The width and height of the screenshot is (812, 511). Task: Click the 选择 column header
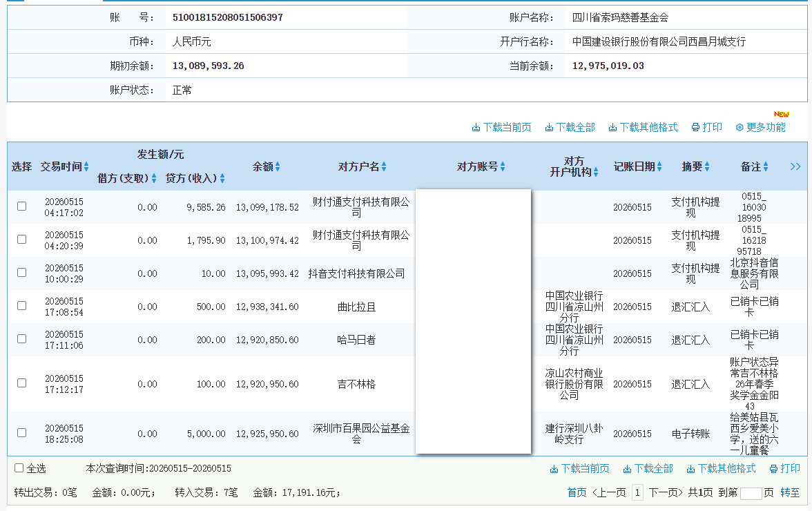tap(22, 166)
